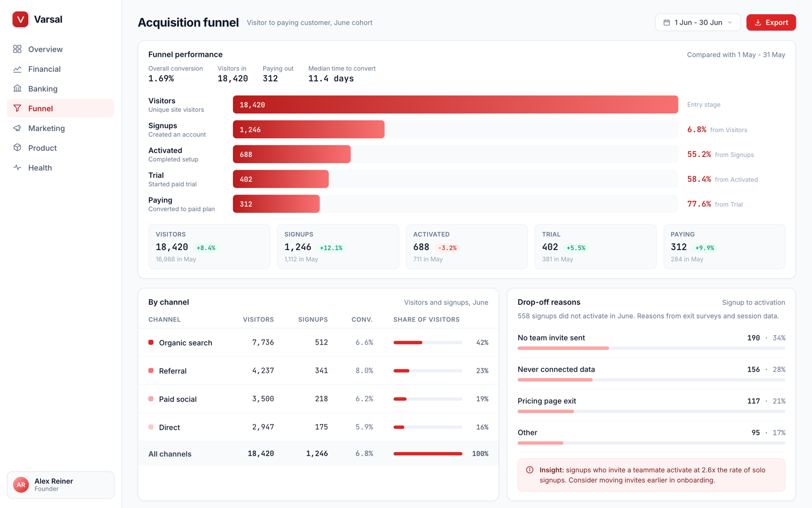This screenshot has height=508, width=812.
Task: Click the Product box icon
Action: pyautogui.click(x=17, y=148)
